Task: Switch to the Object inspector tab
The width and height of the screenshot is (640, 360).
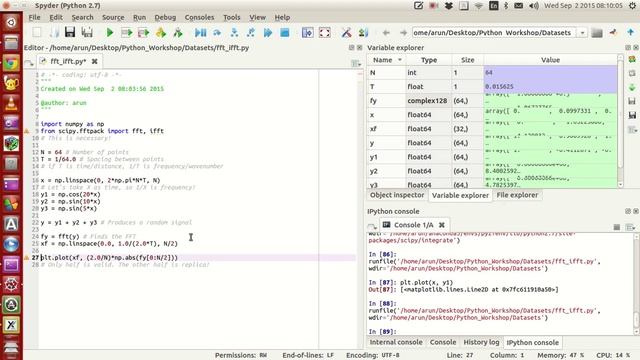Action: pos(397,195)
